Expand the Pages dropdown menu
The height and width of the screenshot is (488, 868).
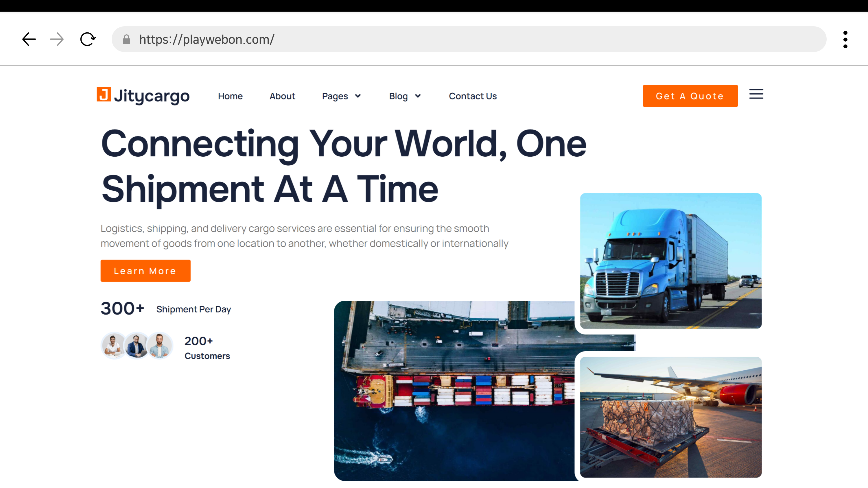(341, 96)
